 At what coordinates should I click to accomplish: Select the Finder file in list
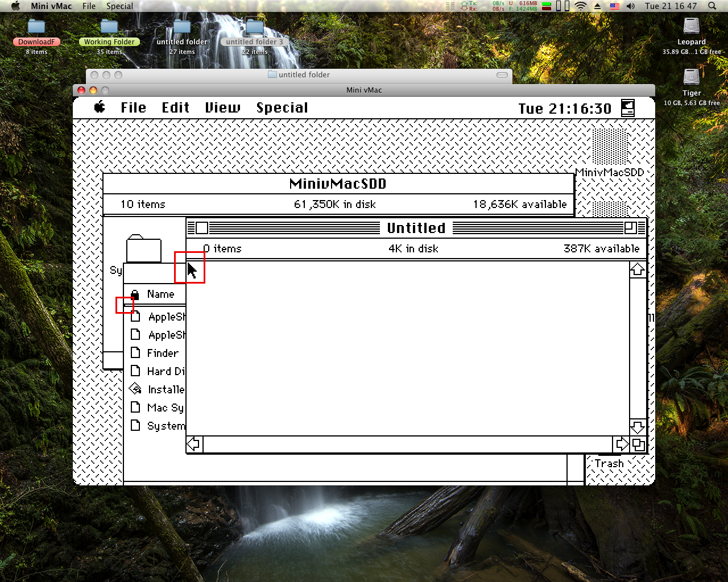click(x=163, y=353)
